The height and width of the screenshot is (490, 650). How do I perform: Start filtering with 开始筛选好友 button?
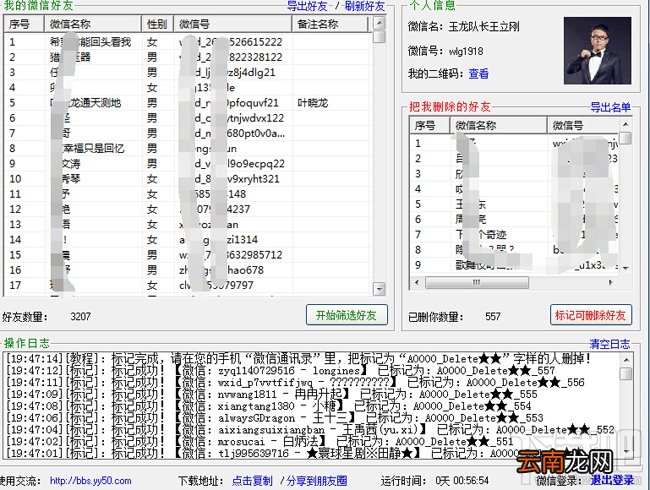(347, 315)
